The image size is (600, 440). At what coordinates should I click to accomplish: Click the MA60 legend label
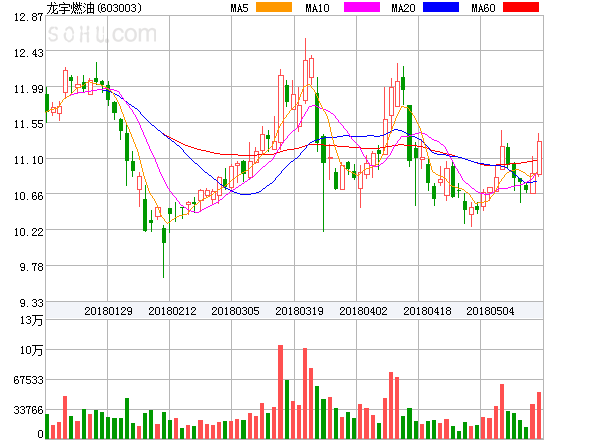click(483, 8)
